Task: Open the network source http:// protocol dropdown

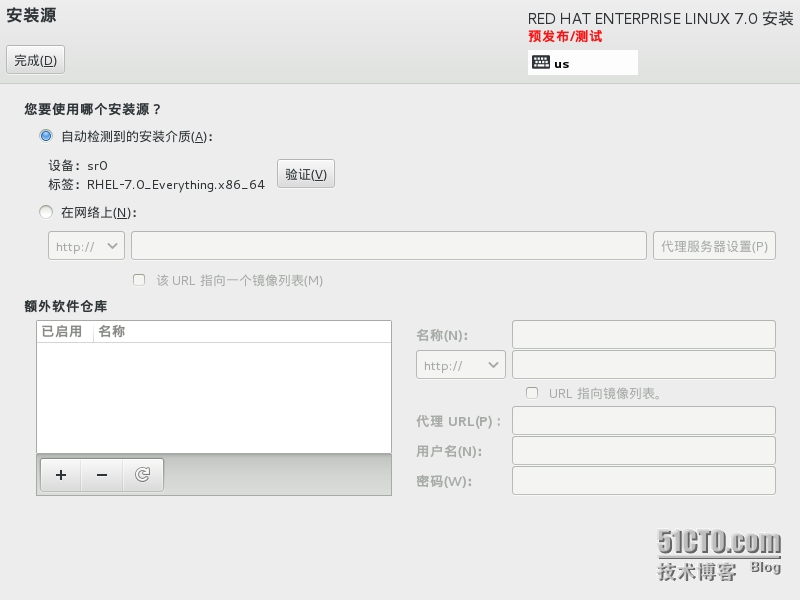Action: (86, 246)
